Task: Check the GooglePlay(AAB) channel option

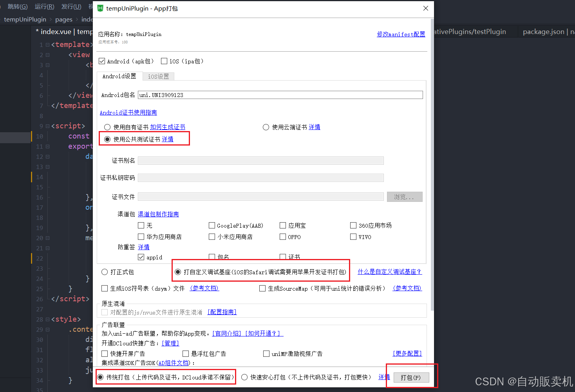Action: tap(212, 225)
